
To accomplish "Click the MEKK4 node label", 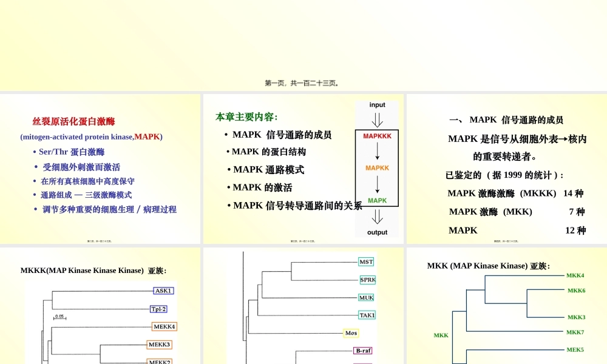I will pos(163,326).
